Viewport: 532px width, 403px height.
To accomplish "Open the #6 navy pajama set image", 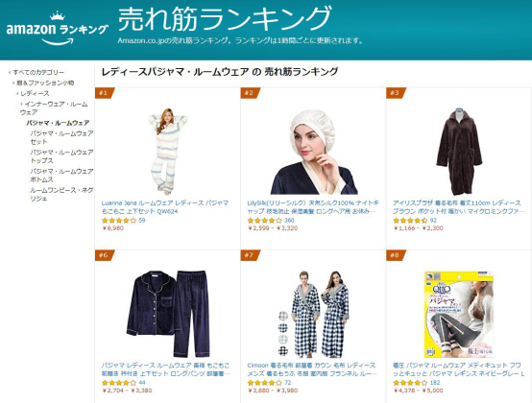I will tap(168, 314).
